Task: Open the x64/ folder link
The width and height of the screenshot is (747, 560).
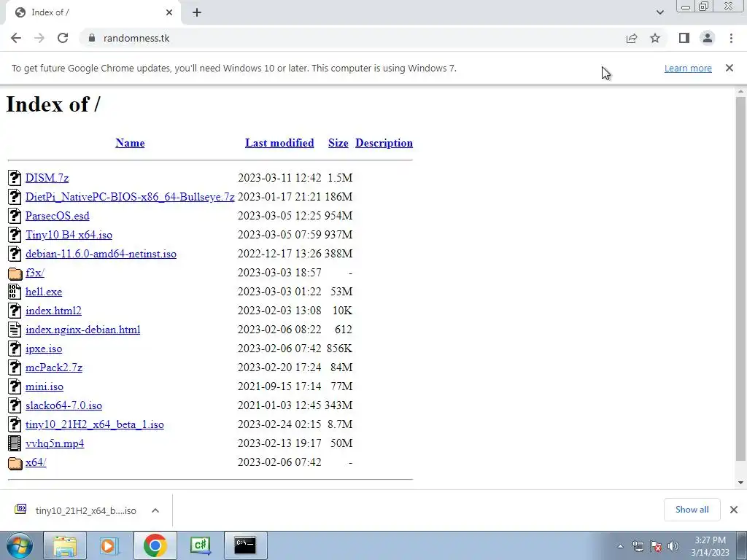Action: (36, 462)
